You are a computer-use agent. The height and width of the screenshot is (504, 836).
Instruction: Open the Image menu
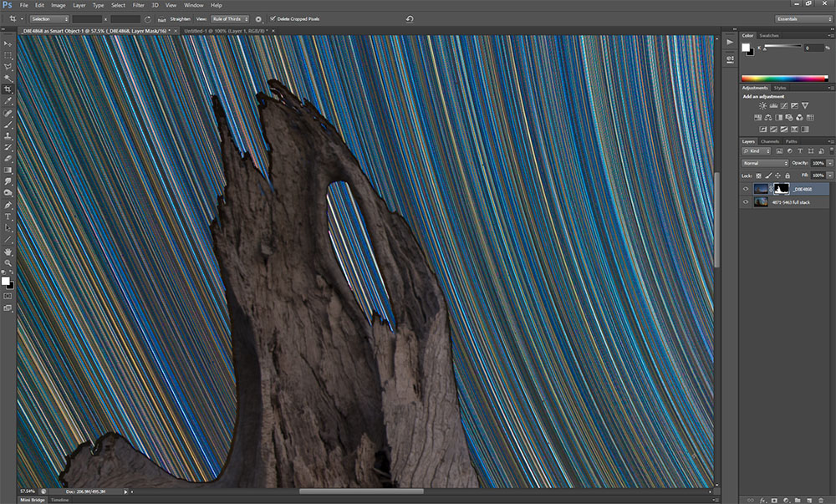click(x=59, y=5)
